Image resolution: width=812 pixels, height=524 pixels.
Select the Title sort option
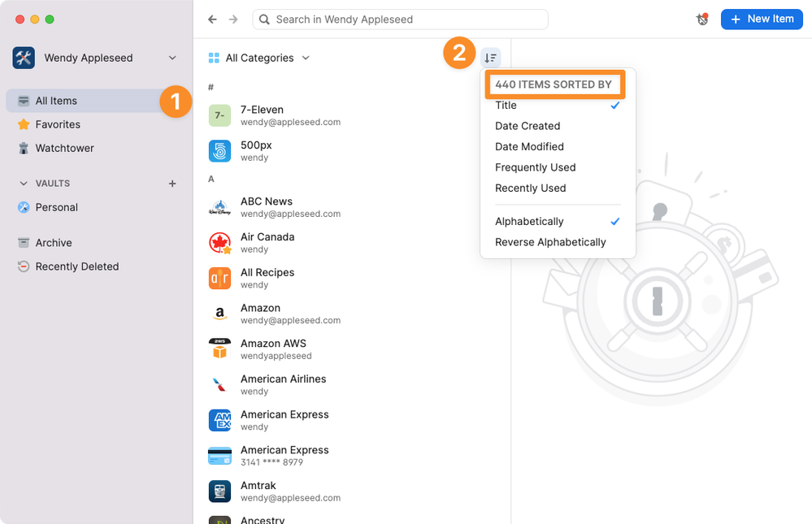point(506,106)
